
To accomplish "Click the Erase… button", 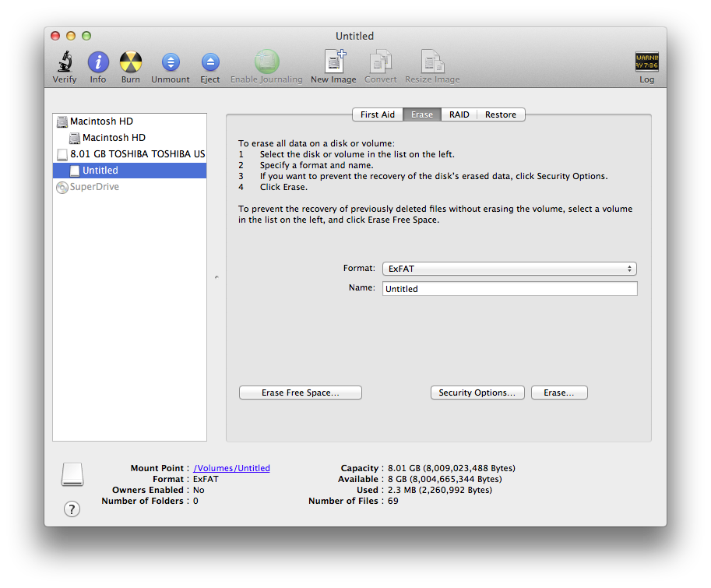I will coord(559,393).
